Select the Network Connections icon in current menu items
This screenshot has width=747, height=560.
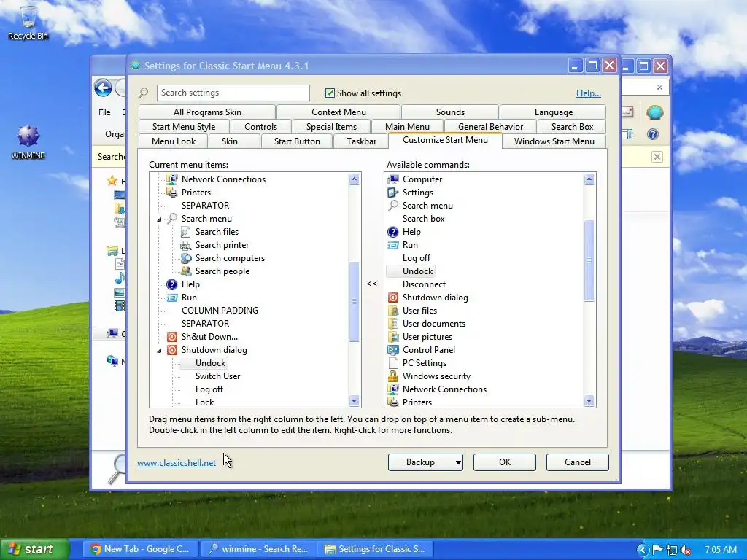[171, 179]
